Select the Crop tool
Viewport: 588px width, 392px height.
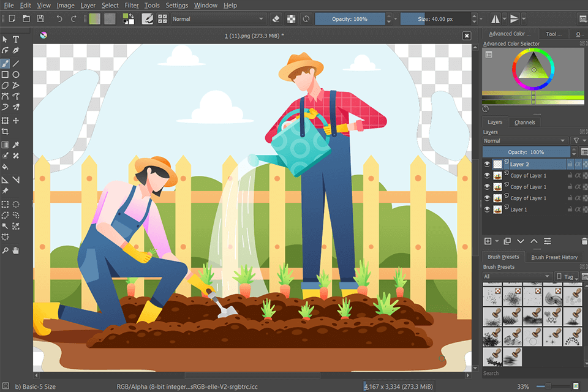(x=6, y=132)
